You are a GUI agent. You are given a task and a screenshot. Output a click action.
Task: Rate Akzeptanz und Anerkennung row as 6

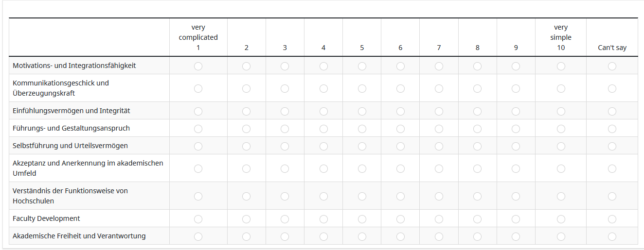tap(400, 168)
